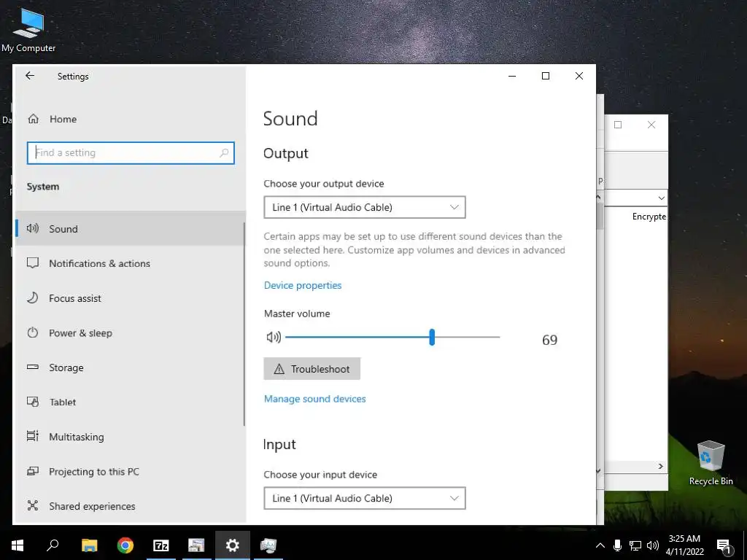Click the Sound speaker icon in sidebar

(x=32, y=228)
